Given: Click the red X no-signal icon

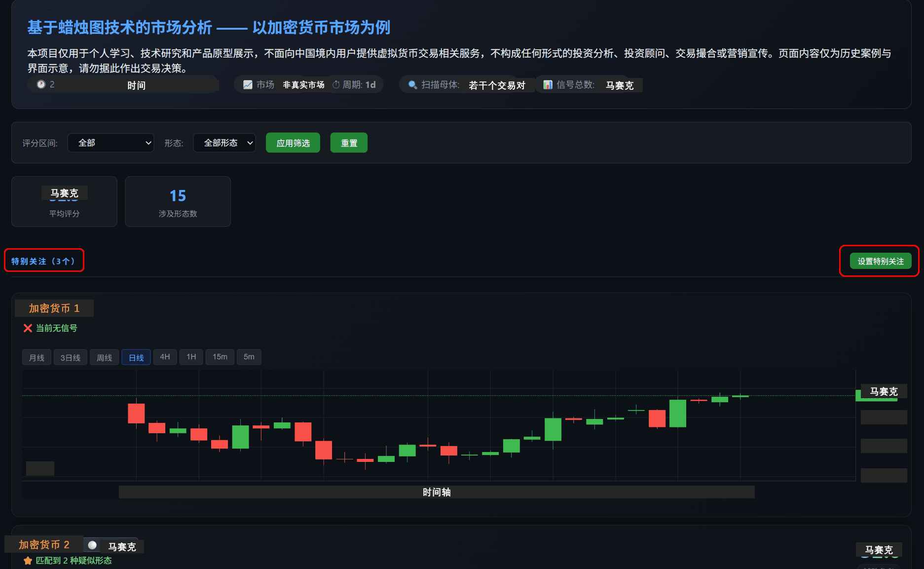Looking at the screenshot, I should tap(28, 328).
